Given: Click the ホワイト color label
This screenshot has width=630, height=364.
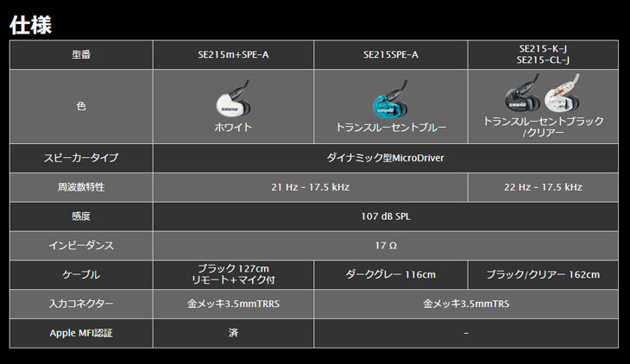Looking at the screenshot, I should 233,128.
